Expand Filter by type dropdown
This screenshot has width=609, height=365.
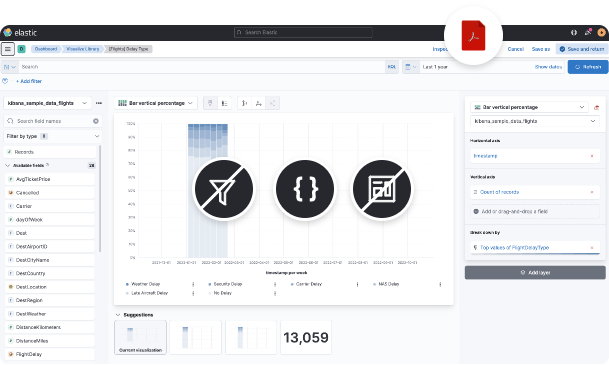click(x=52, y=136)
